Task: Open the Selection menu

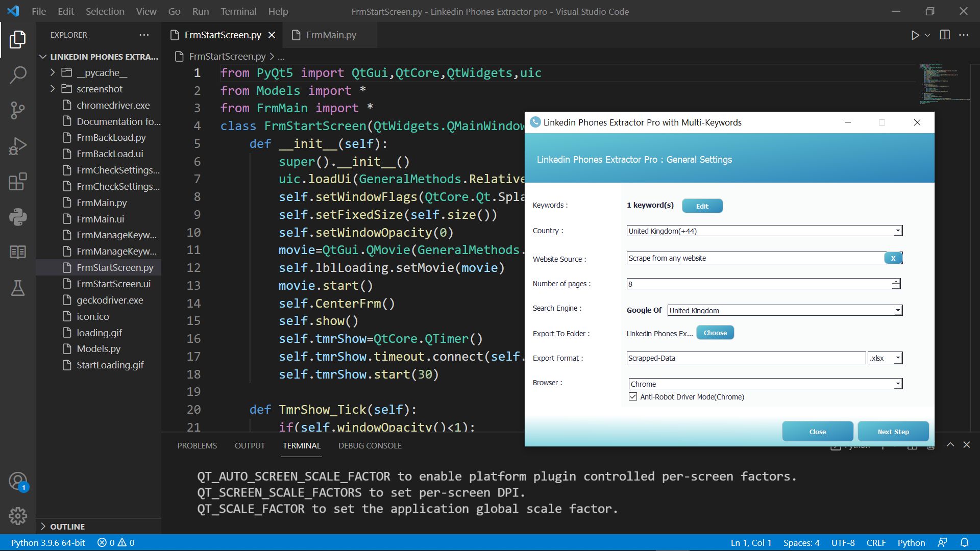Action: [x=105, y=11]
